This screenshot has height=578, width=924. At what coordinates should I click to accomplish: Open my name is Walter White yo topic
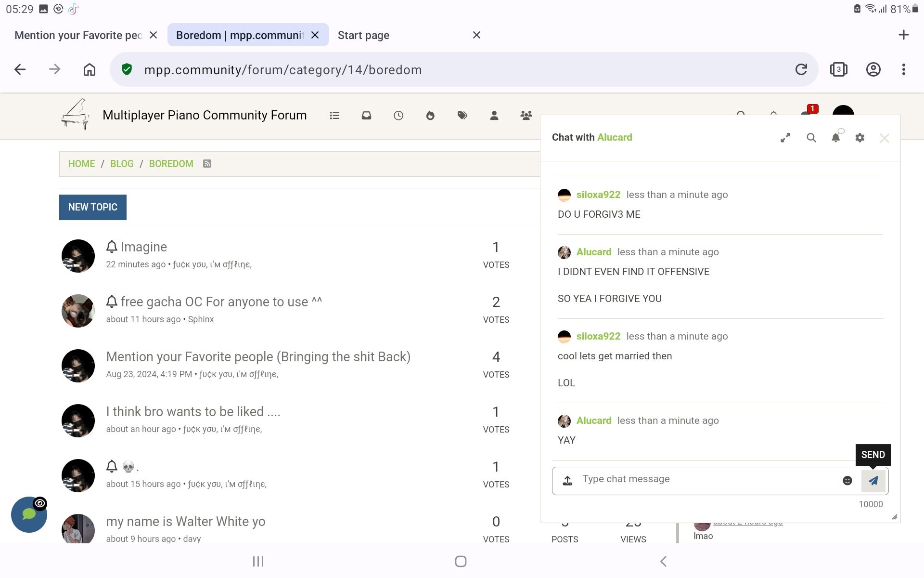pyautogui.click(x=185, y=521)
